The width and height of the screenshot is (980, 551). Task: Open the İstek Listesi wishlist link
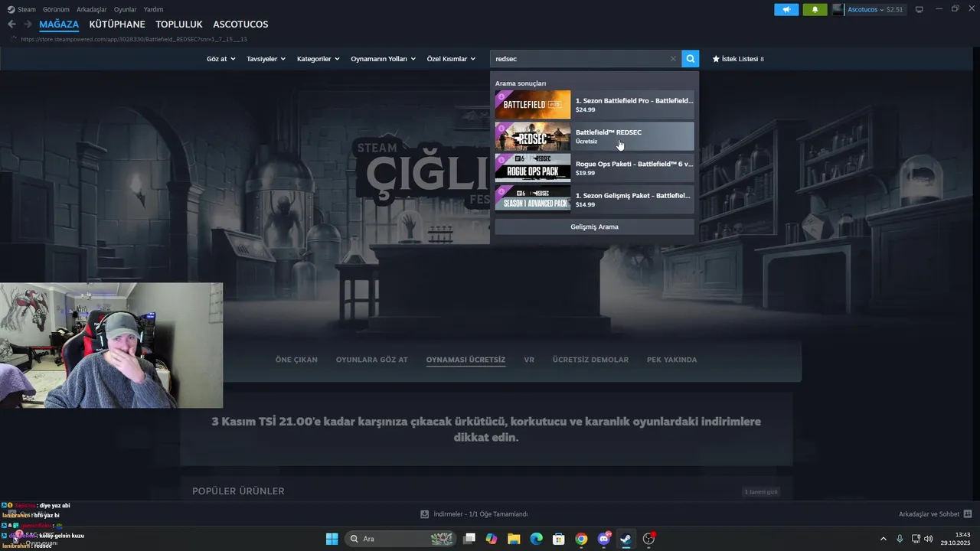click(x=738, y=59)
